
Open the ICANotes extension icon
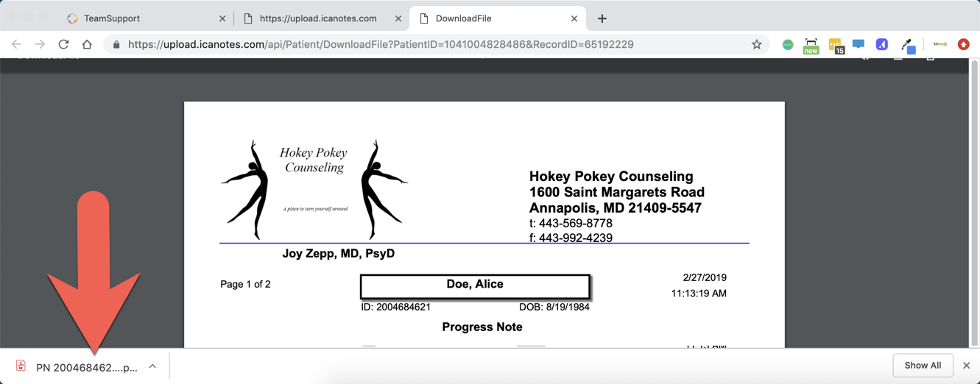940,44
